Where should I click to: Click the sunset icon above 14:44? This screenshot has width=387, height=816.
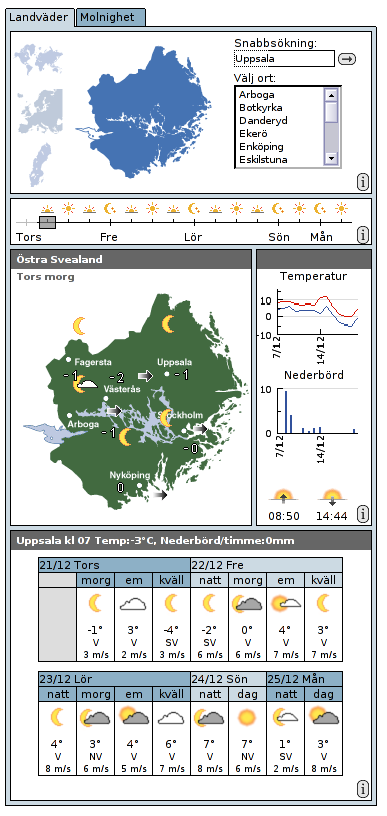[332, 498]
